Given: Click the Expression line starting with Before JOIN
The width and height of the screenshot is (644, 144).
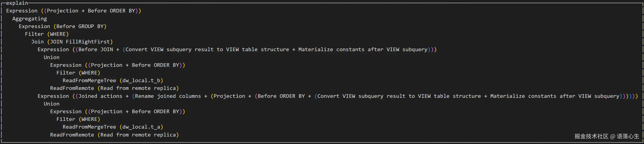Looking at the screenshot, I should 237,49.
